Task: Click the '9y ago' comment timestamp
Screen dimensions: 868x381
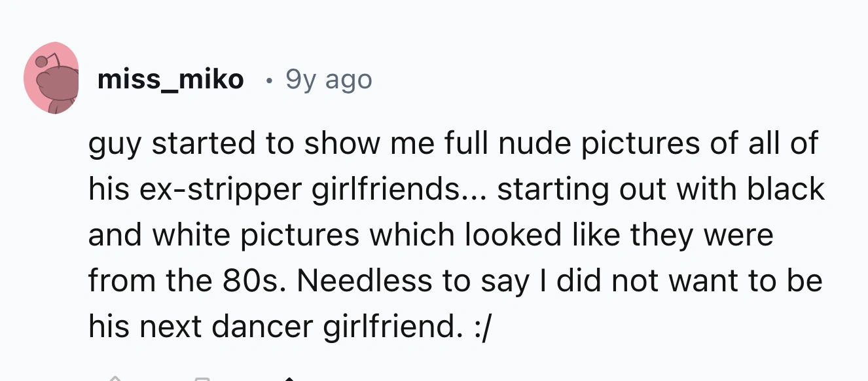Action: [x=329, y=80]
